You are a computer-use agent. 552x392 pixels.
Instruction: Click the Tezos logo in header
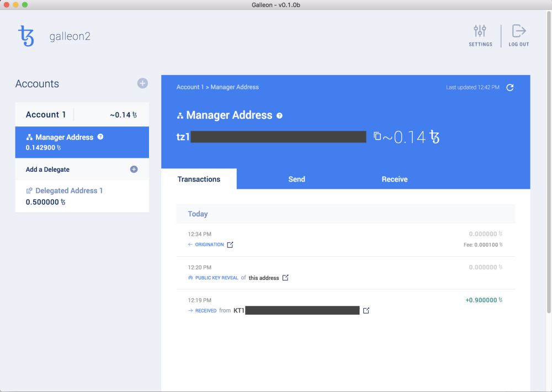point(26,36)
